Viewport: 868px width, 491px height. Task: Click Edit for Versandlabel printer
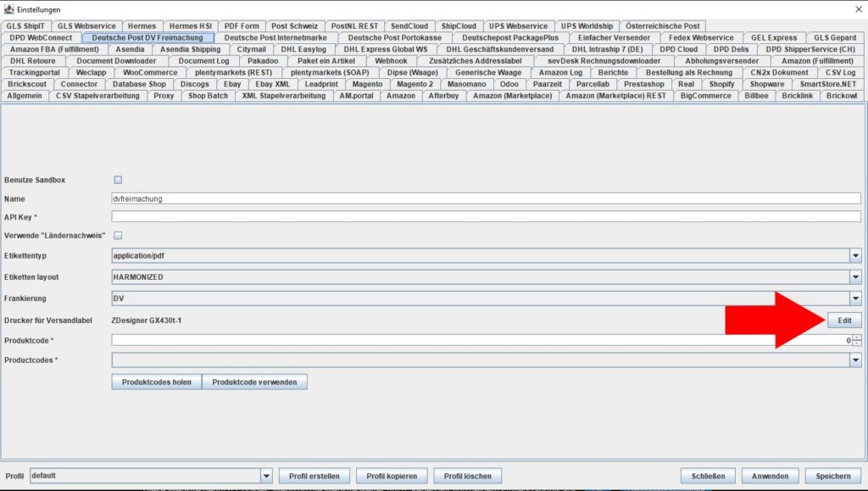pyautogui.click(x=844, y=321)
